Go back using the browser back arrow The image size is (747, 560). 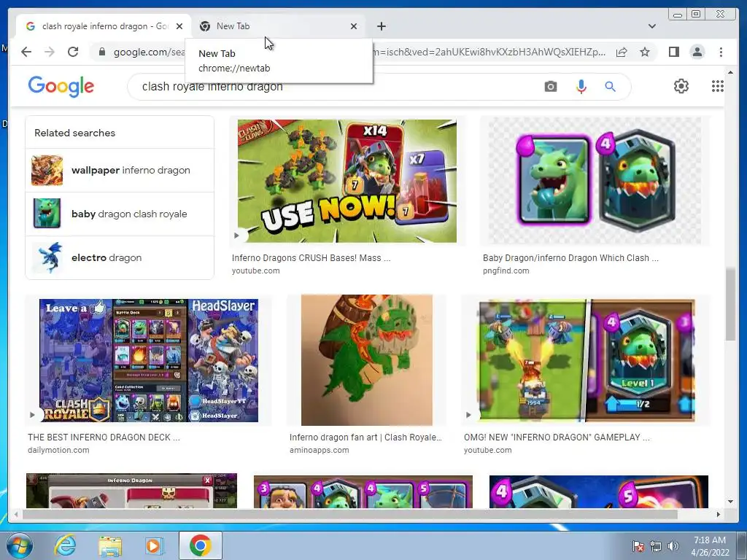(26, 52)
